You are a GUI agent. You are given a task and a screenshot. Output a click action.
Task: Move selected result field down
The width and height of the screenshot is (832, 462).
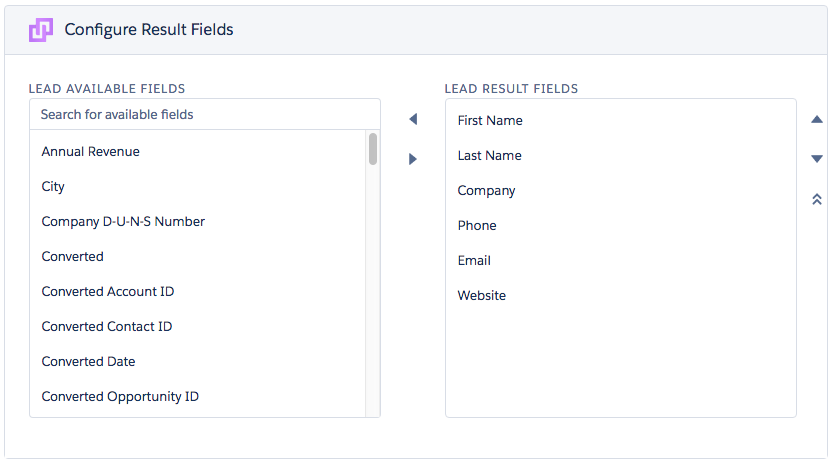(x=817, y=159)
